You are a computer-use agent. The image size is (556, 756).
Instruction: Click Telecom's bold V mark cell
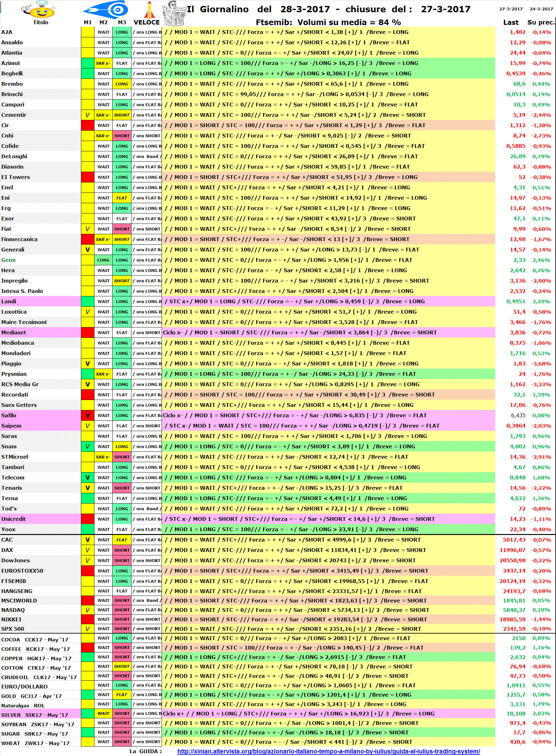[88, 478]
